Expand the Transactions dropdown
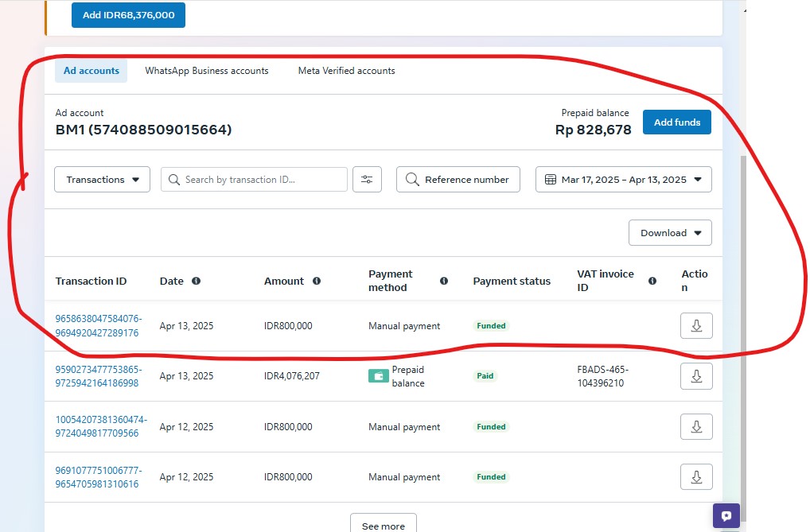Screen dimensions: 810x532 click(x=102, y=180)
